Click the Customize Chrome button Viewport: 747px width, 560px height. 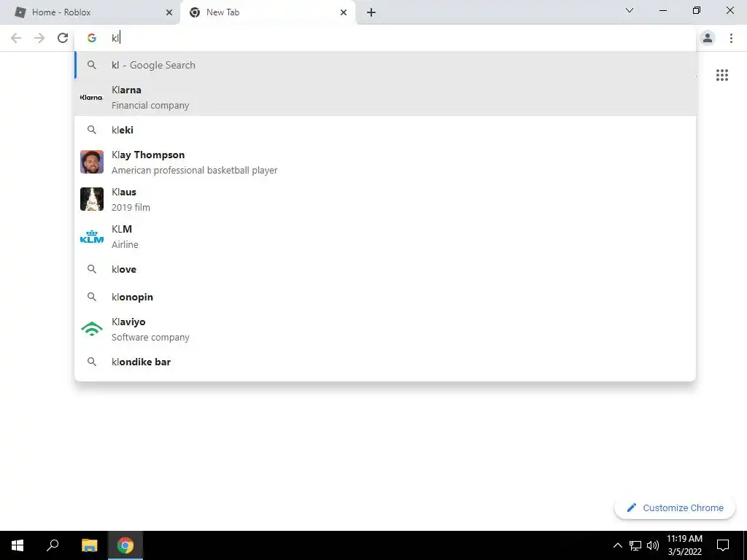click(675, 507)
